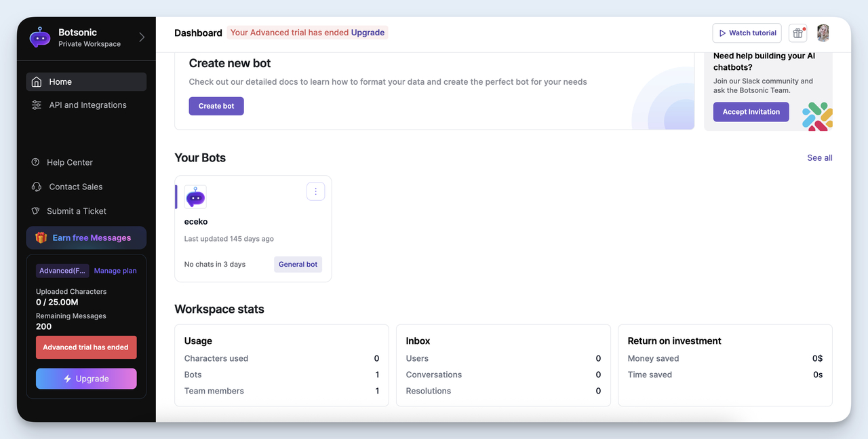Select Home in the sidebar menu
Screen dimensions: 868x439
(x=60, y=81)
